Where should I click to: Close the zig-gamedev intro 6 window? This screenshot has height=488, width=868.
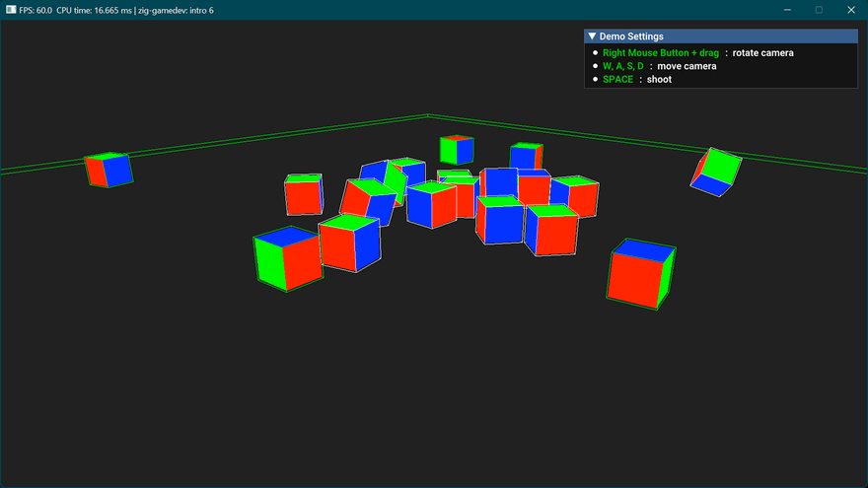pos(851,10)
